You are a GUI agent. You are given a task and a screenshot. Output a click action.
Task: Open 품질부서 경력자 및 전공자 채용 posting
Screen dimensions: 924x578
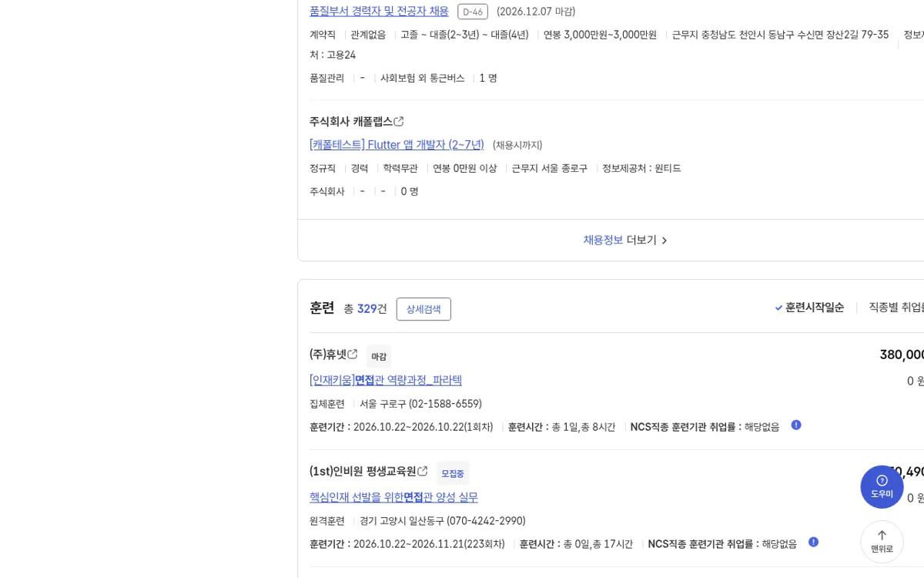tap(379, 11)
